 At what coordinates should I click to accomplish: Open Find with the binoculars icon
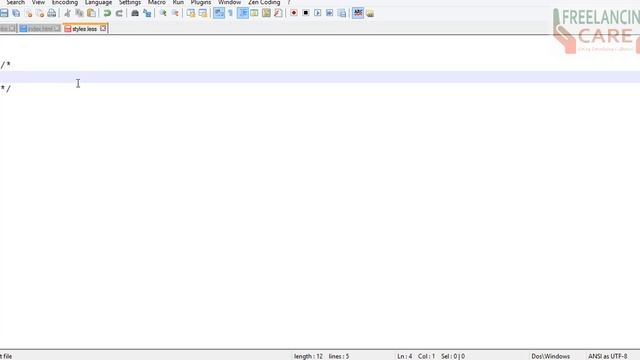pyautogui.click(x=135, y=13)
